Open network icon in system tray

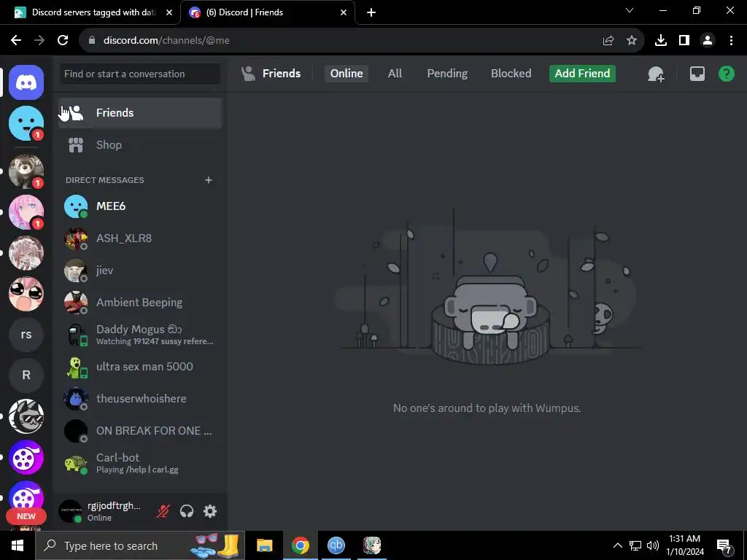coord(635,545)
